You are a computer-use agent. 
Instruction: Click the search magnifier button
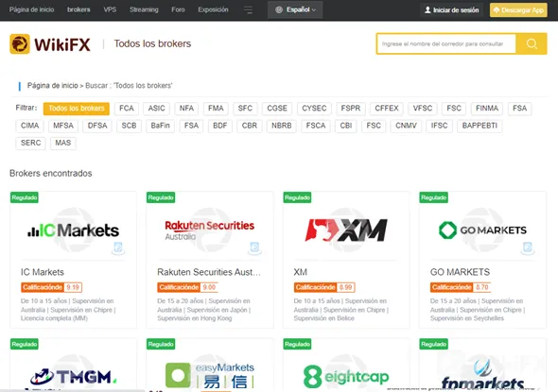pos(532,43)
